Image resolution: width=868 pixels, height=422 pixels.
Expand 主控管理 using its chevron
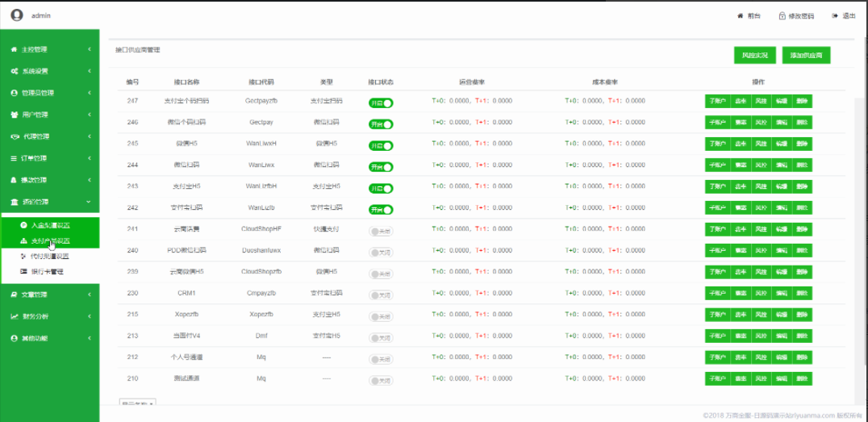(89, 49)
